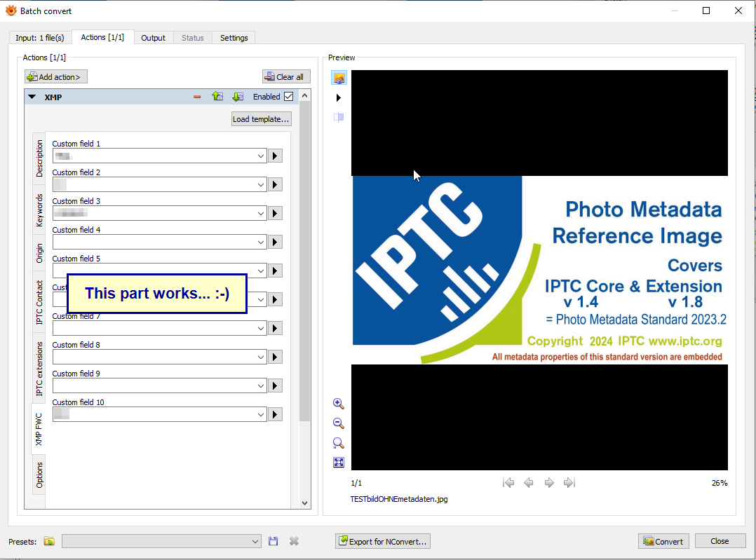
Task: Switch to the IPTC Contact vertical tab
Action: (x=39, y=302)
